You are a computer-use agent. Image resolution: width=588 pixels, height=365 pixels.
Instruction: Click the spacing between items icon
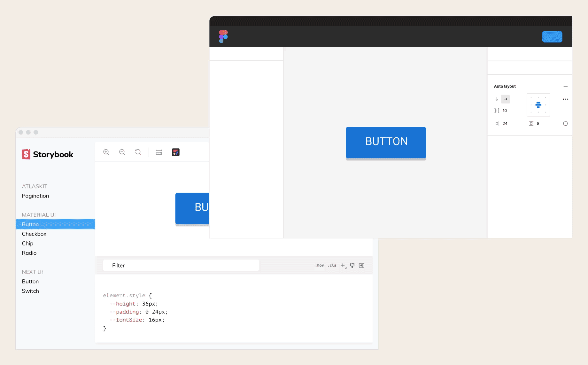click(x=497, y=111)
